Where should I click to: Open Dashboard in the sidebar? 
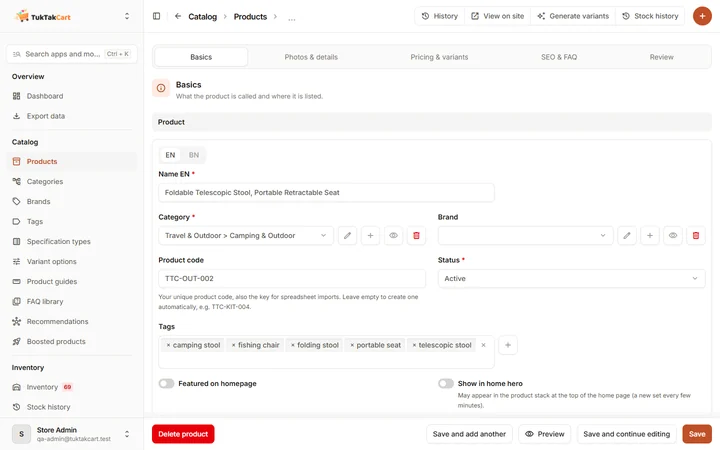72,96
